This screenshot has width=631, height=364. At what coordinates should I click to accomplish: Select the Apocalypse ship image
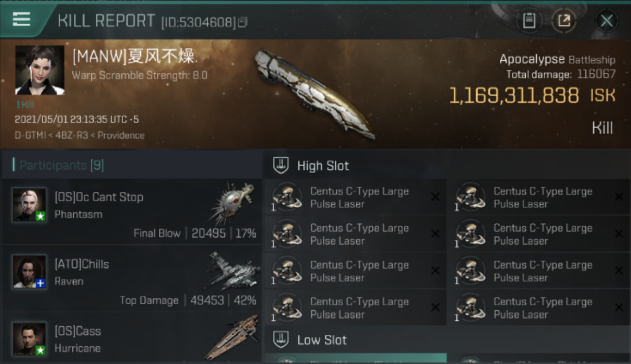pyautogui.click(x=315, y=94)
